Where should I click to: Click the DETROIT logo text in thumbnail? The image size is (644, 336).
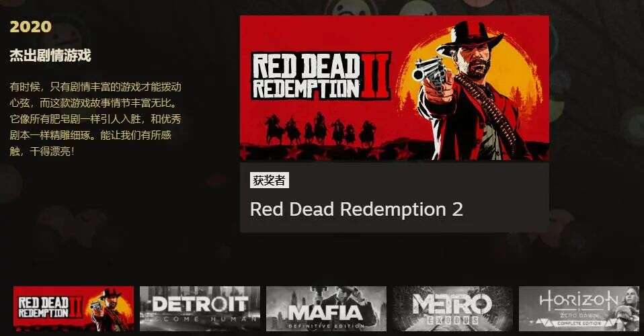click(x=200, y=304)
